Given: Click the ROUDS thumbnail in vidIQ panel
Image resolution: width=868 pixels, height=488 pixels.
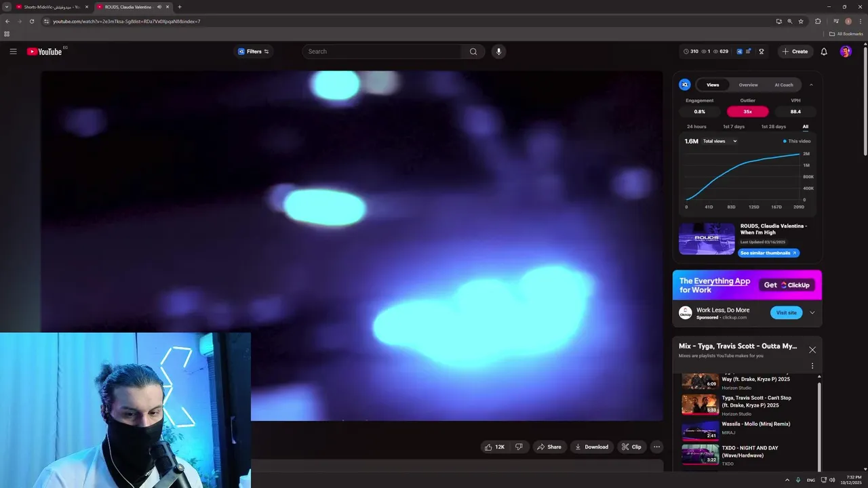Looking at the screenshot, I should coord(707,239).
